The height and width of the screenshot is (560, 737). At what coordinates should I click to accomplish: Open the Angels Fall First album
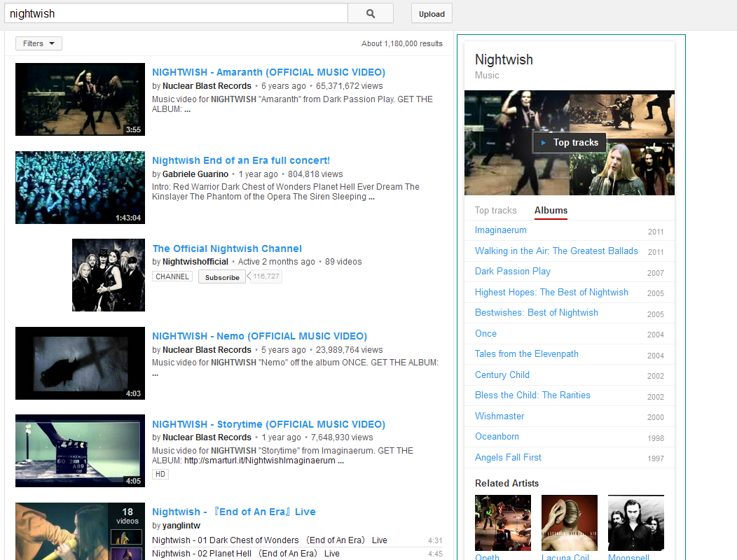click(508, 458)
